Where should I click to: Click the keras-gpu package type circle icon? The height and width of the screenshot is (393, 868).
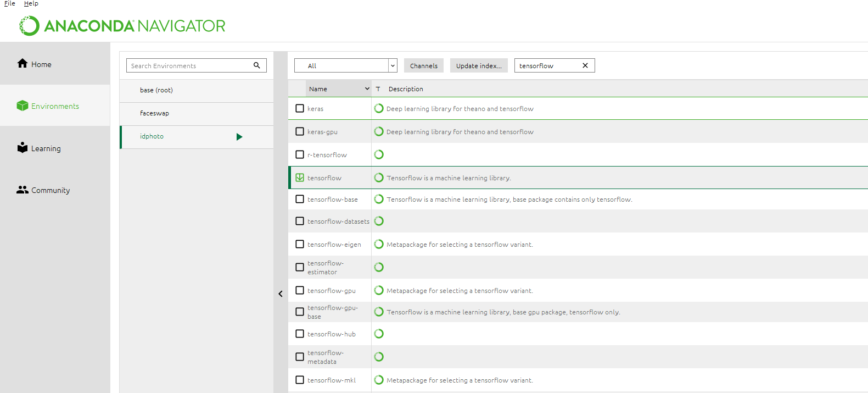[x=379, y=131]
